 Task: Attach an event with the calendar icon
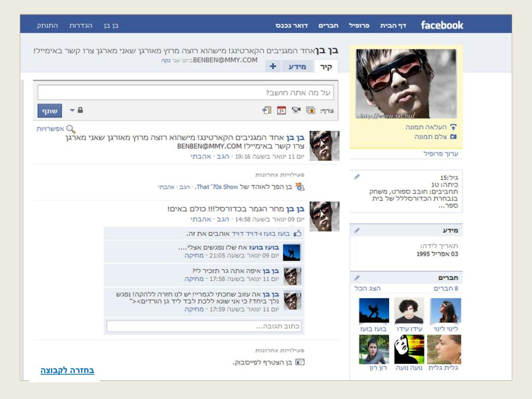coord(281,110)
